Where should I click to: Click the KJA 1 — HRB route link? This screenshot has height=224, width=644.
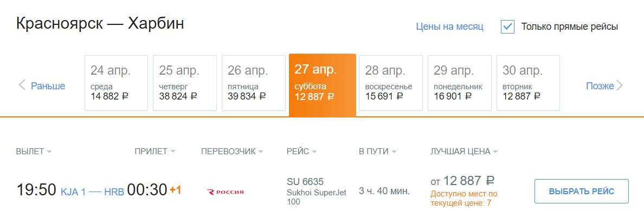92,191
